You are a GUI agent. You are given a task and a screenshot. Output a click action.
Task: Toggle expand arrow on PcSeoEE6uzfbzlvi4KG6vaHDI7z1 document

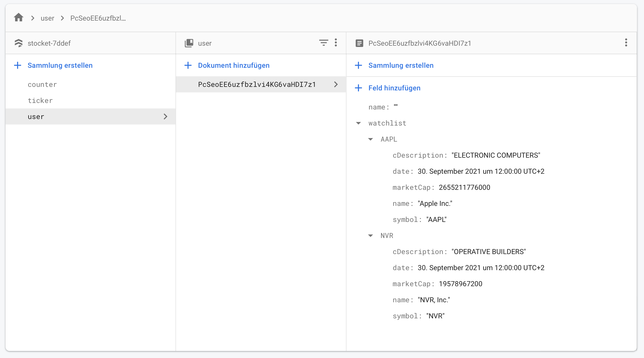pyautogui.click(x=336, y=84)
